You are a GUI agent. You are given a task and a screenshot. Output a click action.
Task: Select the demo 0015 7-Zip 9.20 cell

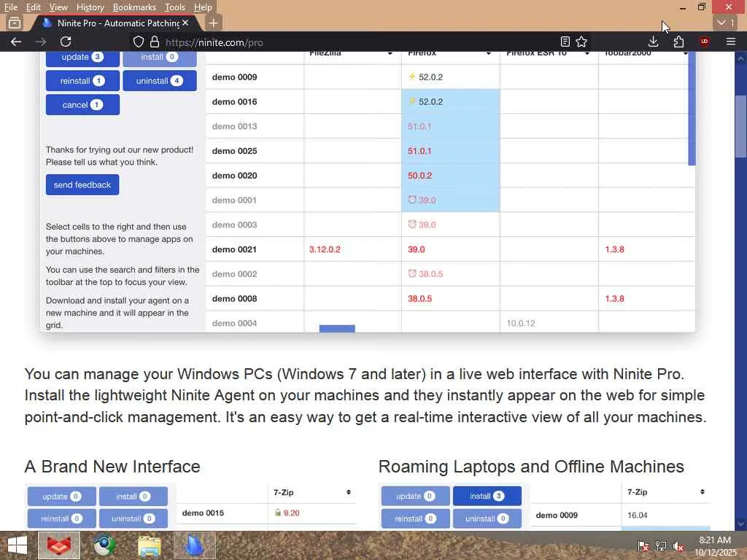tap(312, 513)
